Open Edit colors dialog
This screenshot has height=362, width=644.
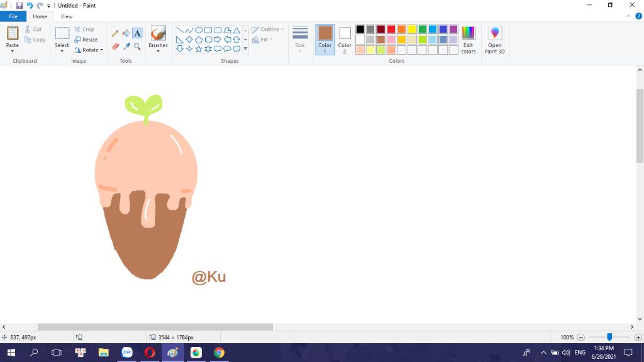click(x=468, y=40)
